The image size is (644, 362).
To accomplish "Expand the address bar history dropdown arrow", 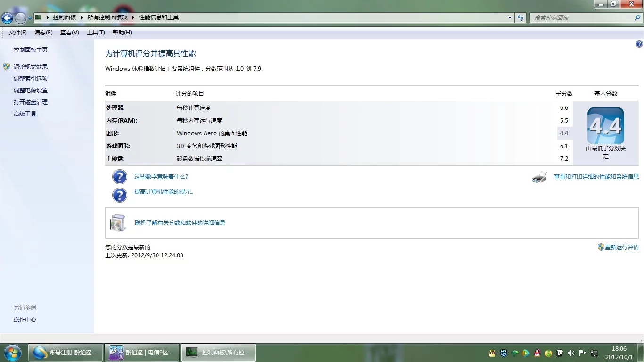I will point(510,17).
